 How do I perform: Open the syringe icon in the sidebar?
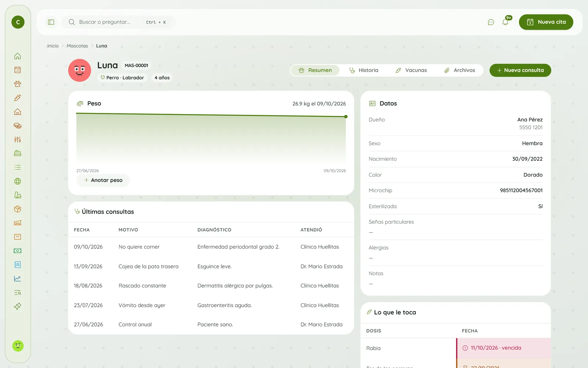pos(18,98)
